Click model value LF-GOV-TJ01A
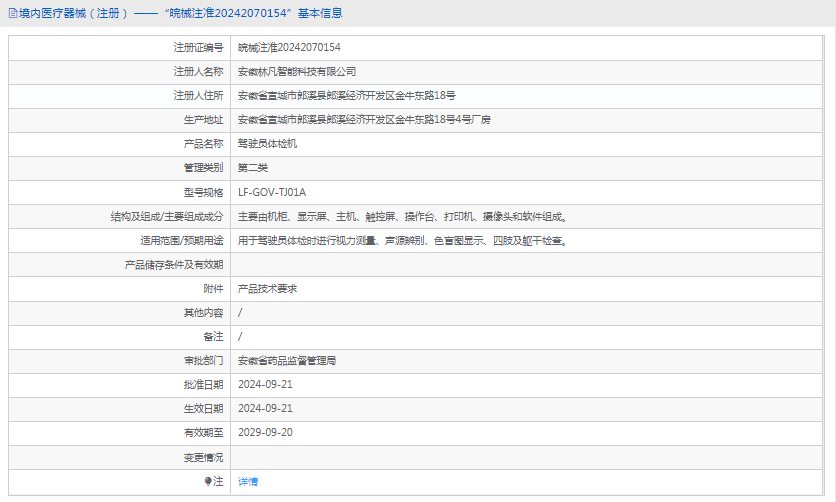Screen dimensions: 836x502 pos(272,192)
